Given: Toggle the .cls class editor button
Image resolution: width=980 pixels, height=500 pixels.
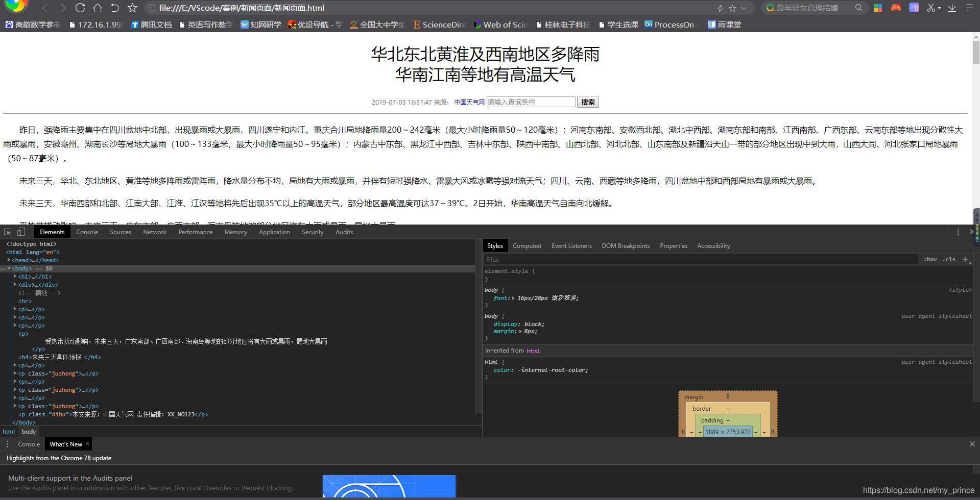Looking at the screenshot, I should tap(949, 260).
